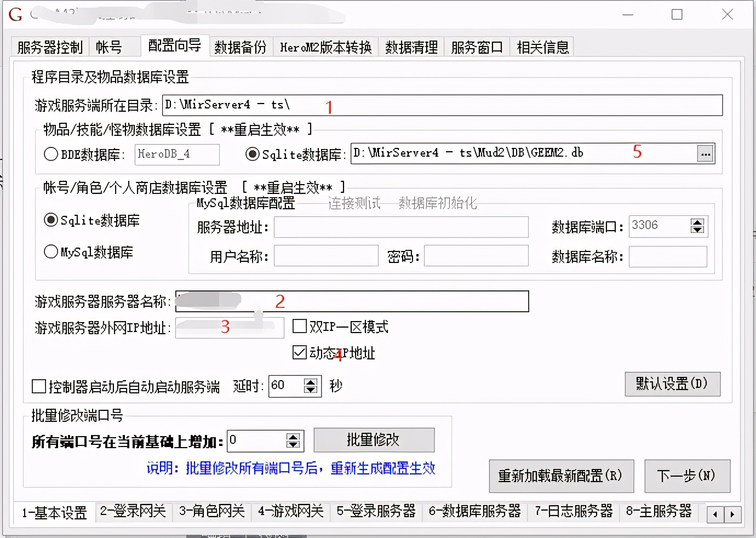This screenshot has width=756, height=538.
Task: Select the MySql数据库 radio button
Action: [50, 251]
